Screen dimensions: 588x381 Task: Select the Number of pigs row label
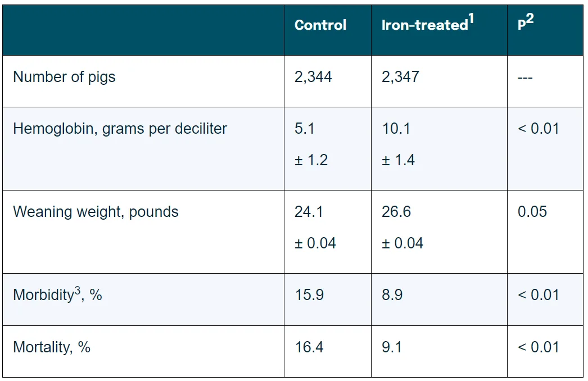64,77
